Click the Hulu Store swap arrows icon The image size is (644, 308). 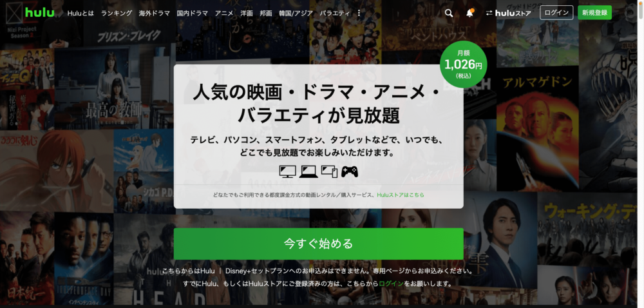coord(489,13)
